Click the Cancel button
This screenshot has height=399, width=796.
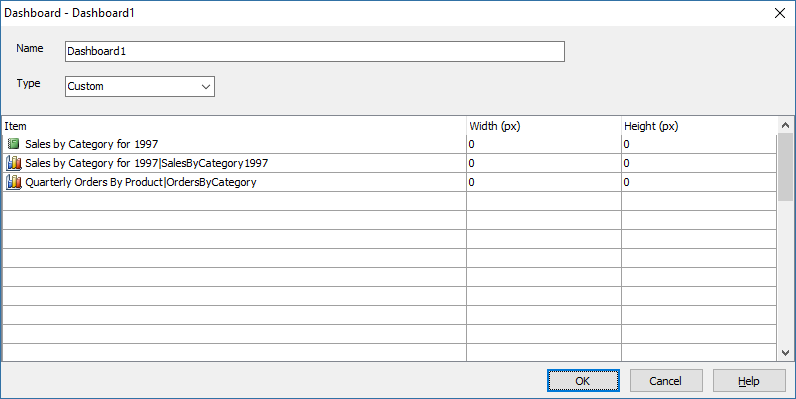(666, 381)
